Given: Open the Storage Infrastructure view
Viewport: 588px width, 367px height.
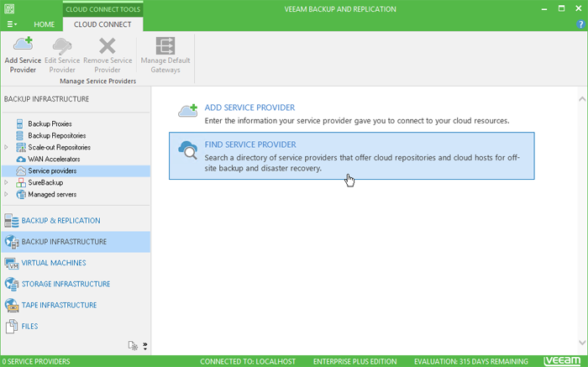Looking at the screenshot, I should coord(66,284).
